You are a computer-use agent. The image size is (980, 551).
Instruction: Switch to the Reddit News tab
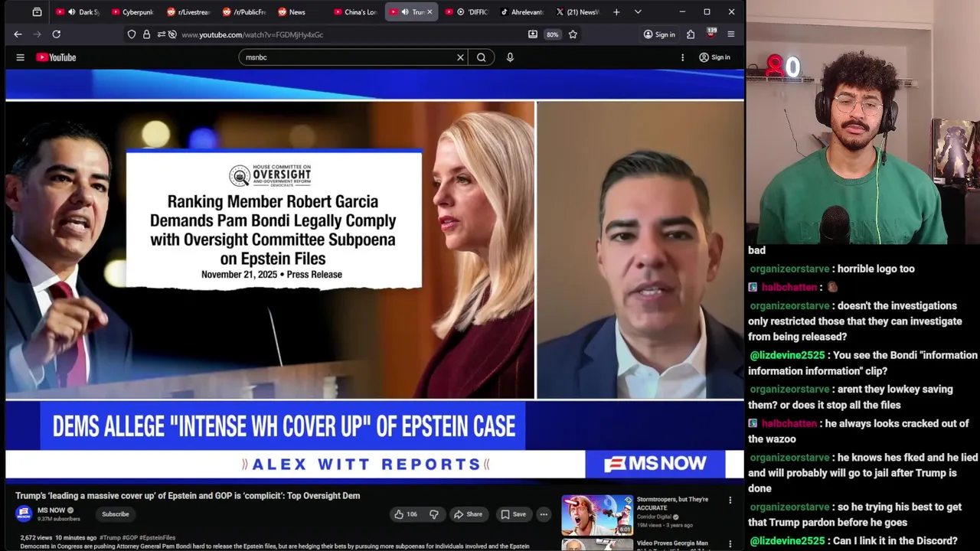tap(299, 12)
